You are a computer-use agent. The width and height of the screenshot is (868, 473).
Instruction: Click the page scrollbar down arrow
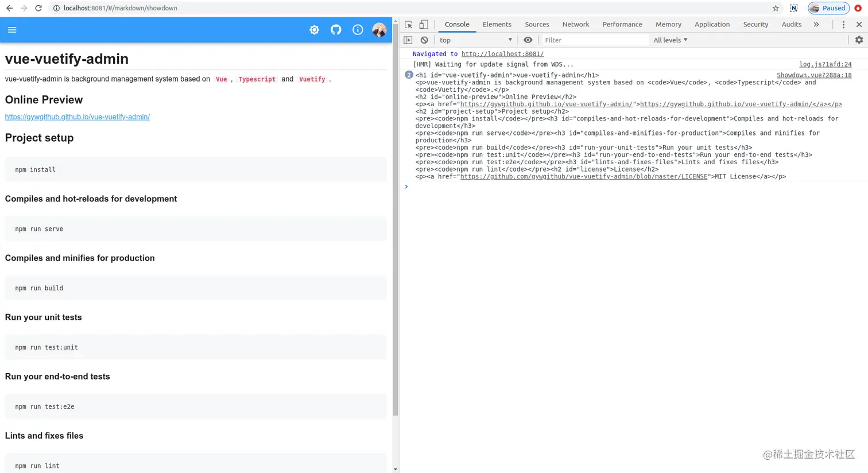(x=396, y=470)
